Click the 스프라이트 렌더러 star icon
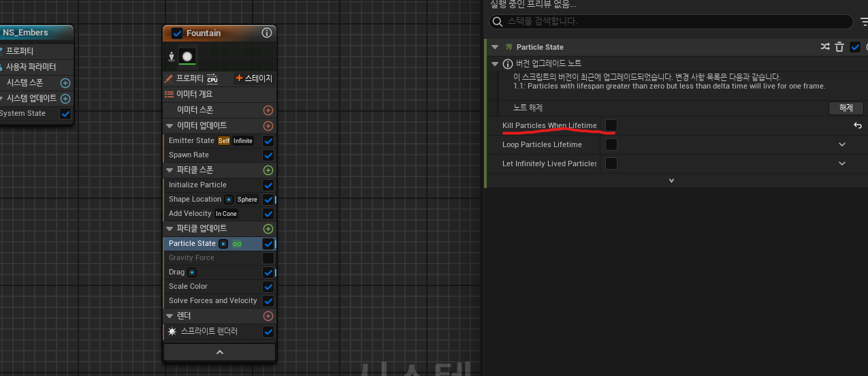 point(172,332)
